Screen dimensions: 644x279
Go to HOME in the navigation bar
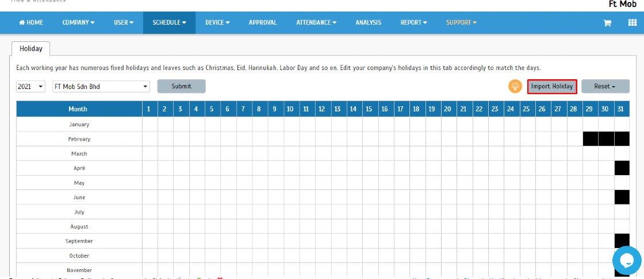(31, 22)
